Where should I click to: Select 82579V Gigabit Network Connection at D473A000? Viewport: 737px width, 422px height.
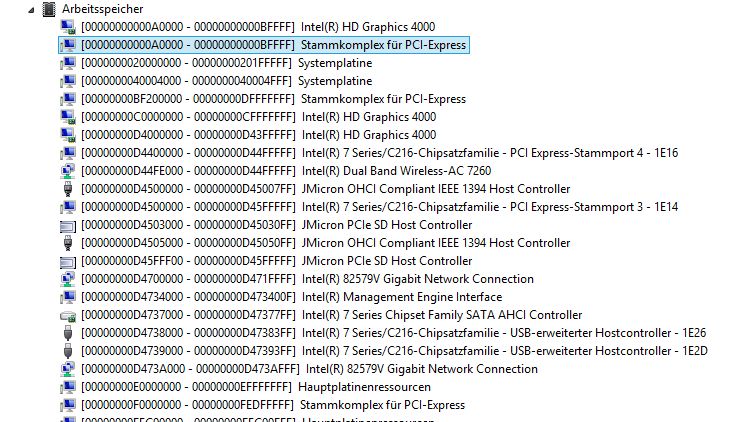pos(309,369)
